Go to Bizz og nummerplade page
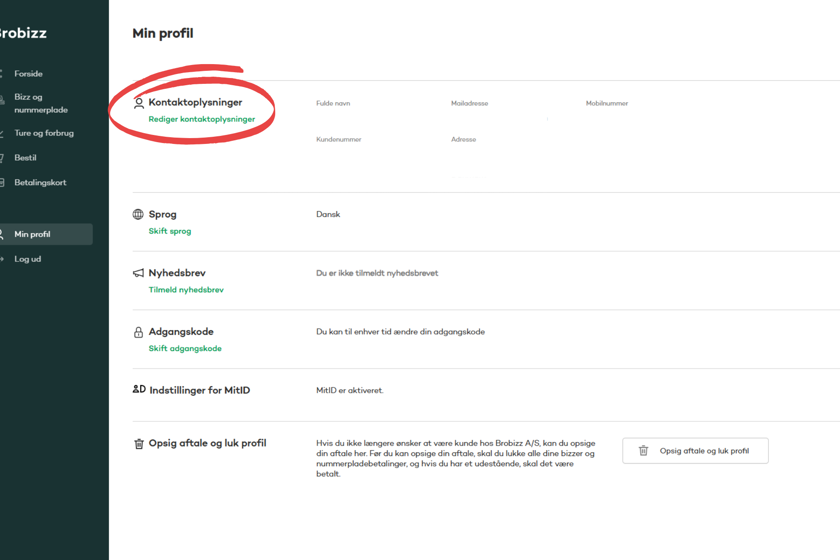The image size is (840, 560). (x=40, y=103)
